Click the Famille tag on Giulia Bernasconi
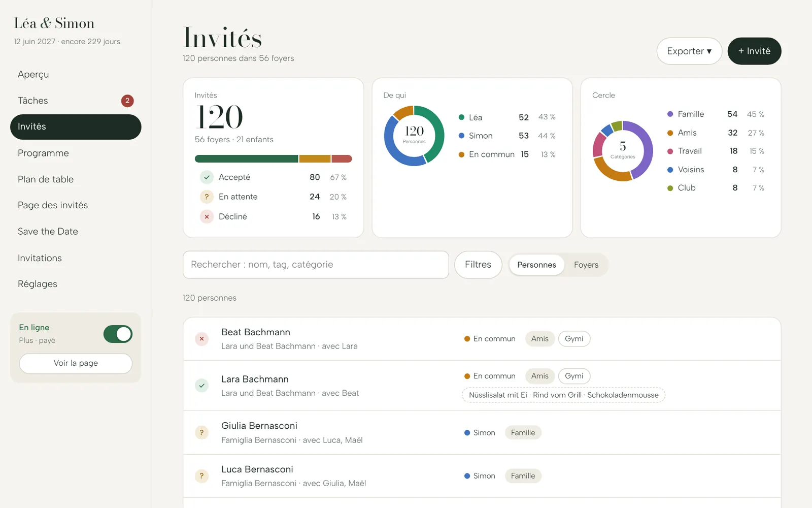This screenshot has width=812, height=508. [523, 433]
